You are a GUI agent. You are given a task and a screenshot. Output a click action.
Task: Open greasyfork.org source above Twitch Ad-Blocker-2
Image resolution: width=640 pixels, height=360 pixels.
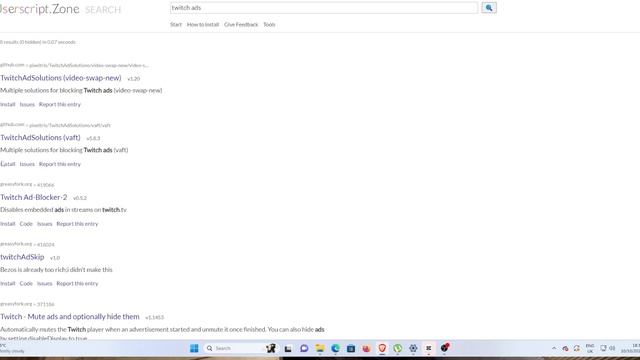coord(27,184)
